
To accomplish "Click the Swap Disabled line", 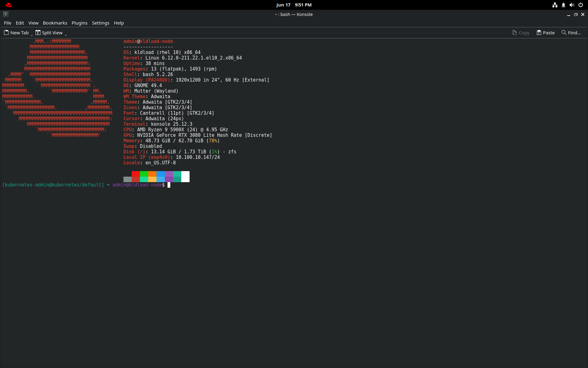I will 143,146.
